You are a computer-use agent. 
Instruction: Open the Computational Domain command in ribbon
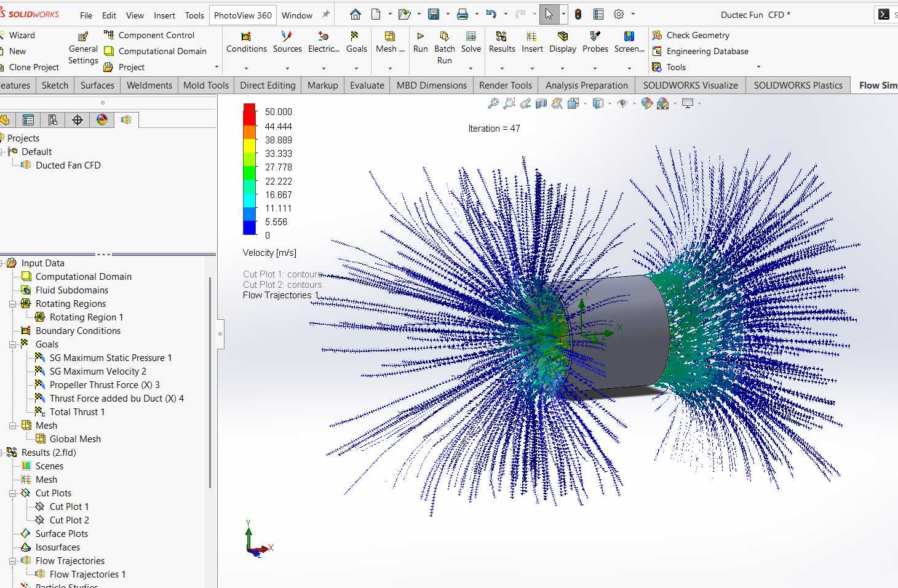tap(155, 51)
